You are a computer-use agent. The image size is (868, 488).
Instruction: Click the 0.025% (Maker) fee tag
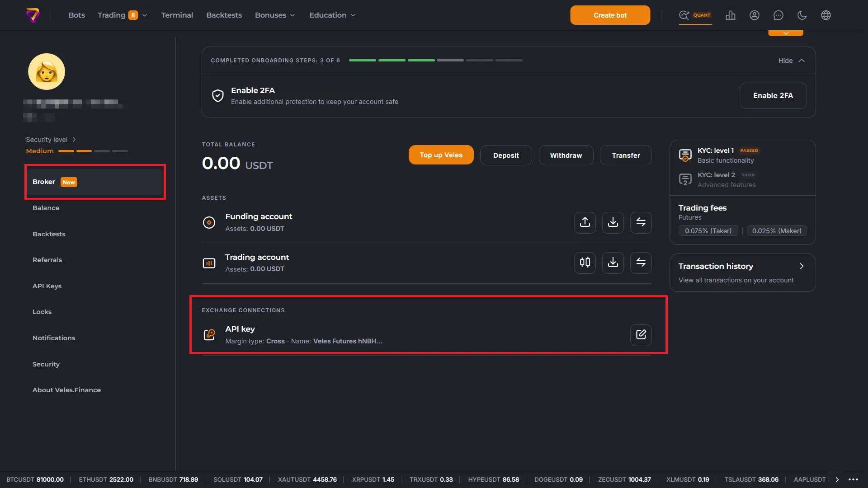pyautogui.click(x=776, y=231)
